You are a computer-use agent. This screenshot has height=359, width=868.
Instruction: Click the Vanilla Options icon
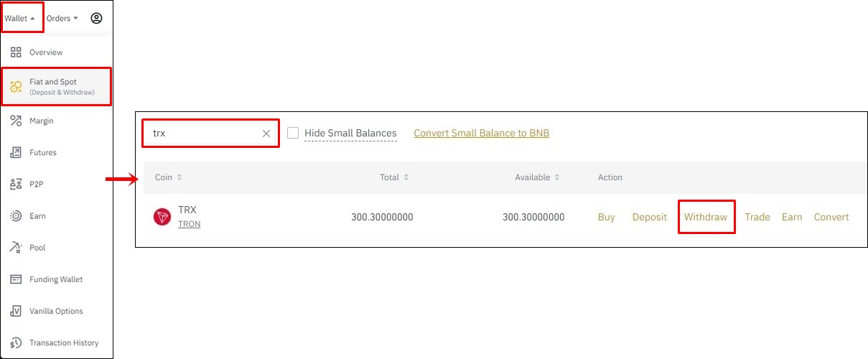tap(16, 311)
